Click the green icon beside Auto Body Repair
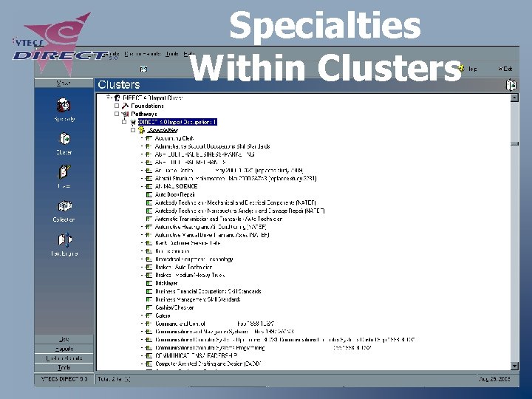 click(x=149, y=195)
